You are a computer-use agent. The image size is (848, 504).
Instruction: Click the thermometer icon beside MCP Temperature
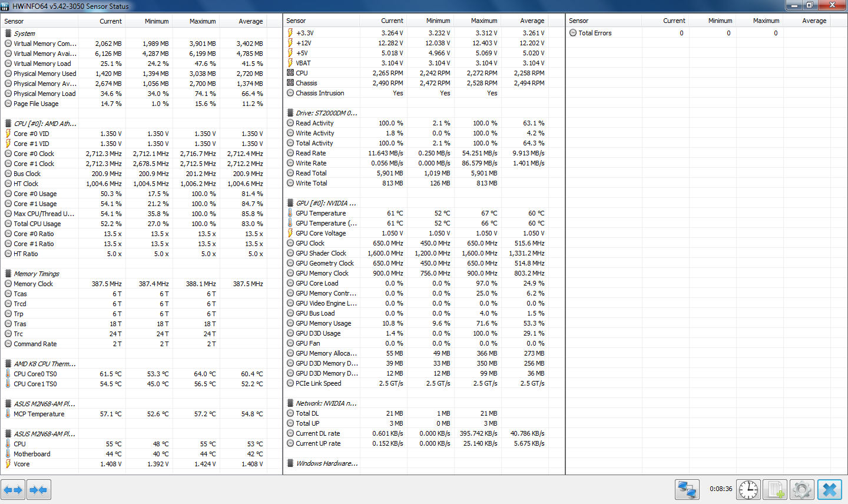[x=8, y=414]
